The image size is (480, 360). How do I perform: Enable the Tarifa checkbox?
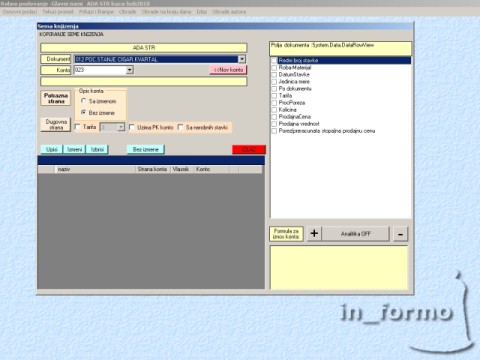click(78, 127)
